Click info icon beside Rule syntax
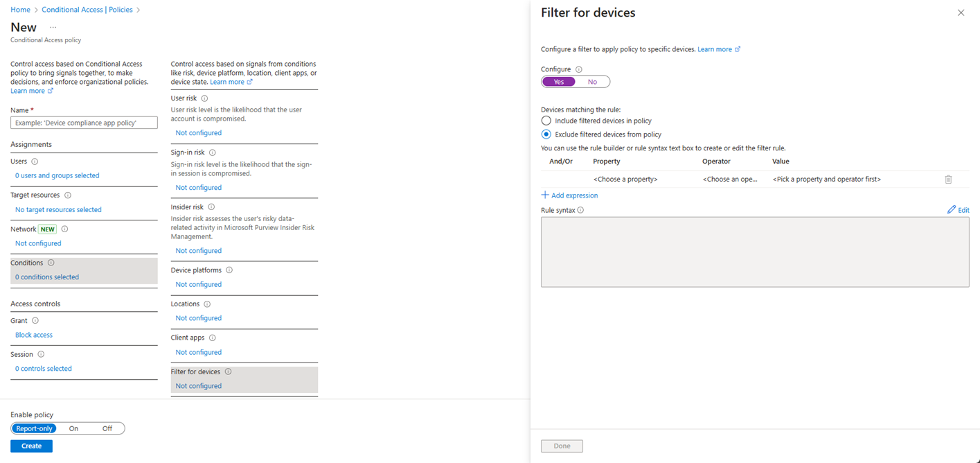The height and width of the screenshot is (463, 980). tap(580, 210)
